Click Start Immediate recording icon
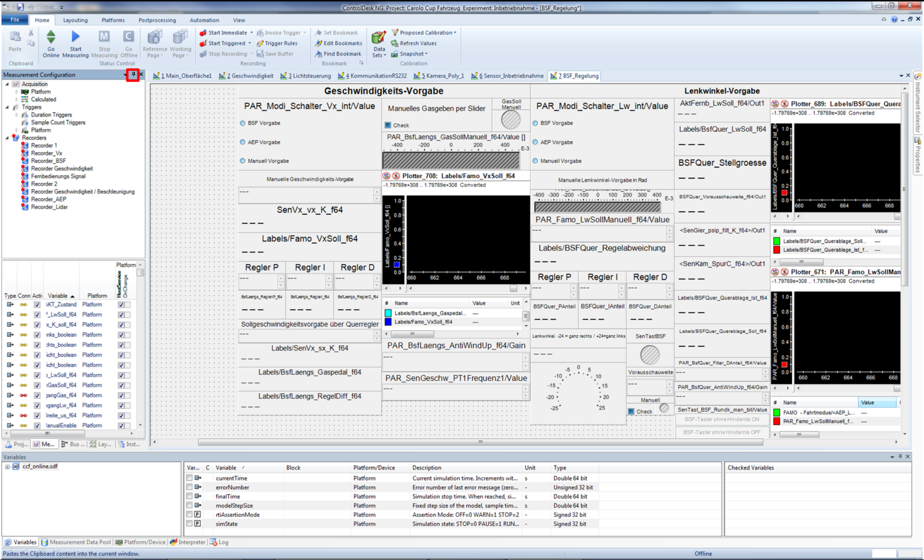Image resolution: width=924 pixels, height=560 pixels. click(x=203, y=33)
